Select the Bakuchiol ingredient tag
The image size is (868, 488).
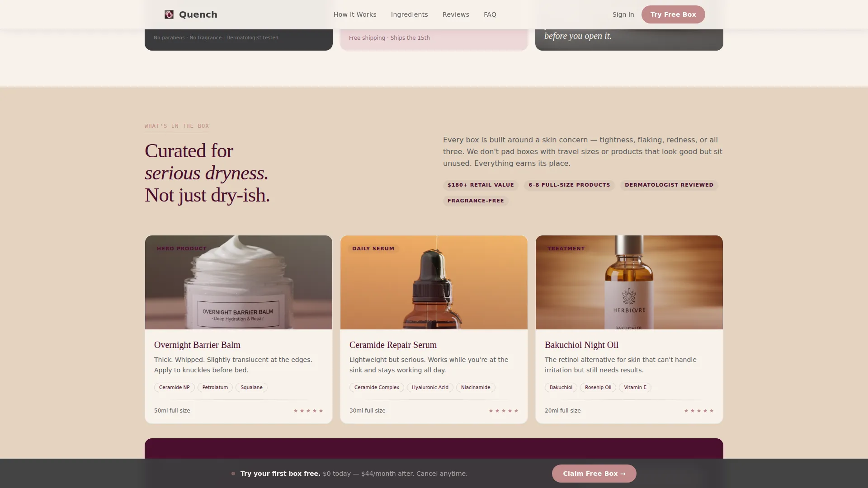click(561, 387)
